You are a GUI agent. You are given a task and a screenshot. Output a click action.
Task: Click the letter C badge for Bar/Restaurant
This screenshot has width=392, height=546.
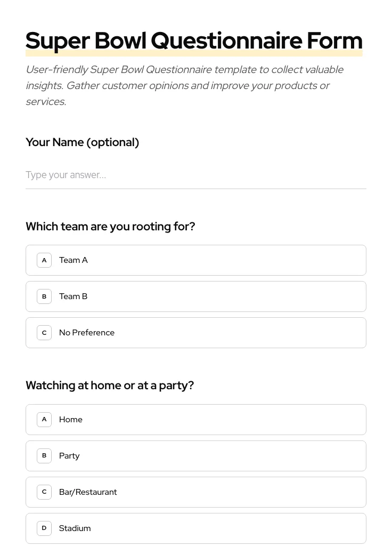click(x=44, y=492)
